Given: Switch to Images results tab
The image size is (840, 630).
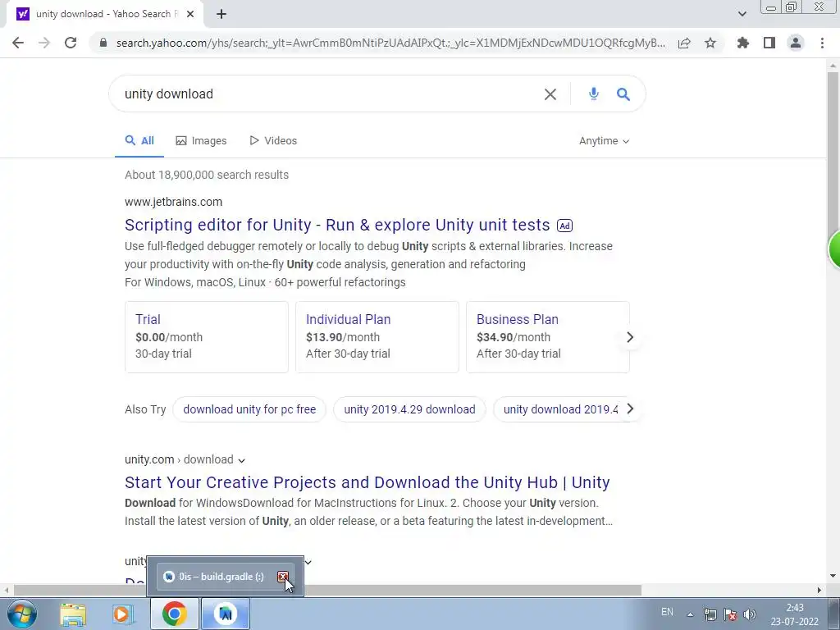Looking at the screenshot, I should (202, 140).
